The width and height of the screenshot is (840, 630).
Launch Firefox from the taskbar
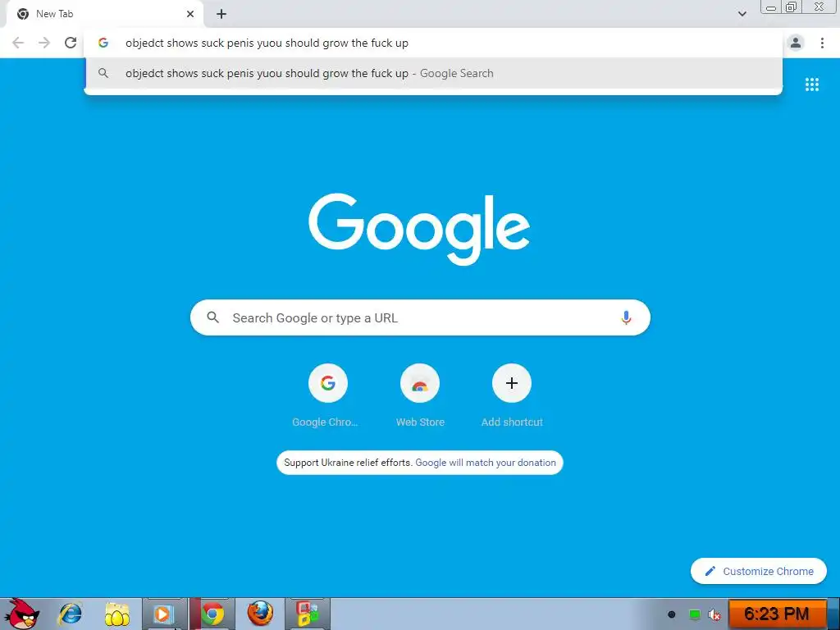[x=260, y=614]
